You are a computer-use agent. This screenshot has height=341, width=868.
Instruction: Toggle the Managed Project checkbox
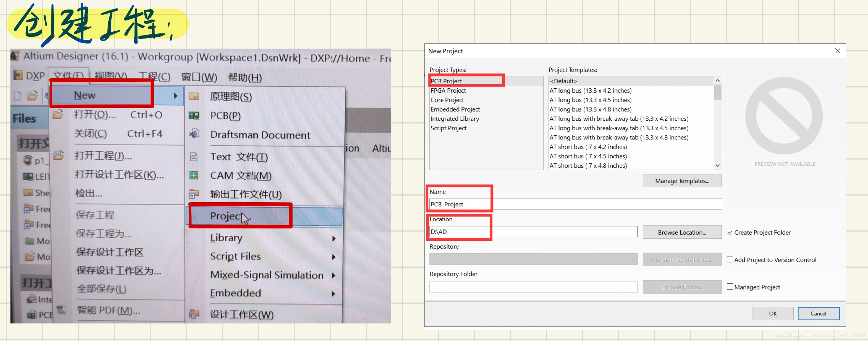click(x=730, y=286)
